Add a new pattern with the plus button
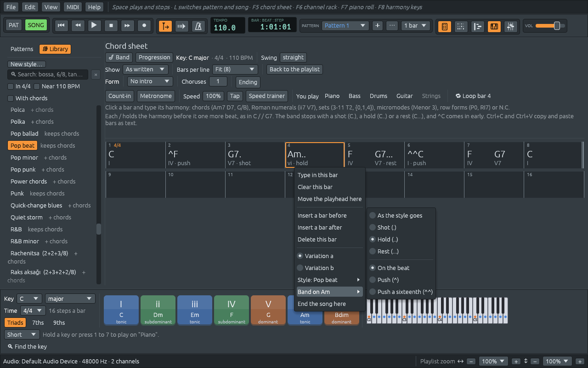The height and width of the screenshot is (368, 588). 377,26
